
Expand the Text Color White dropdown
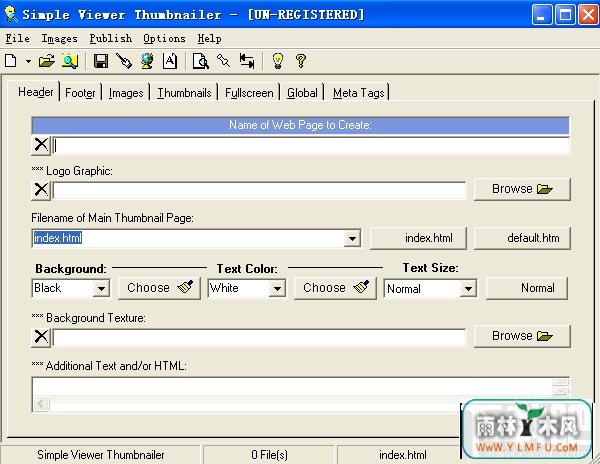[x=277, y=288]
